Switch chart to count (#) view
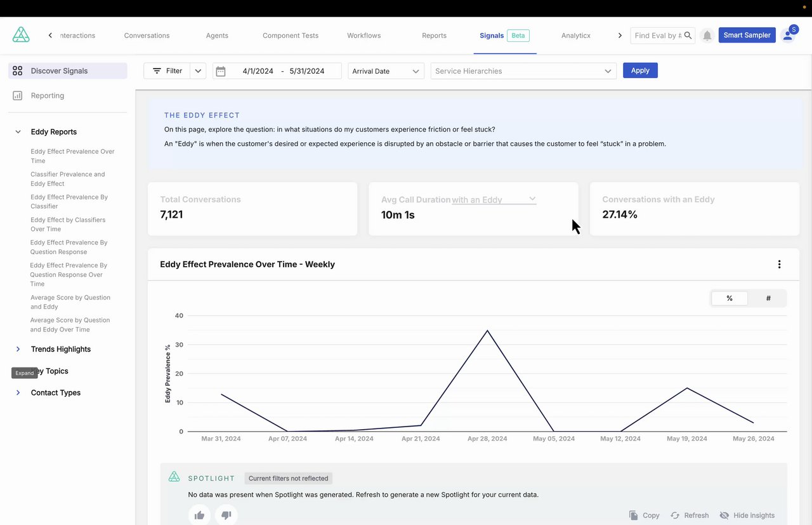The width and height of the screenshot is (812, 525). (768, 298)
